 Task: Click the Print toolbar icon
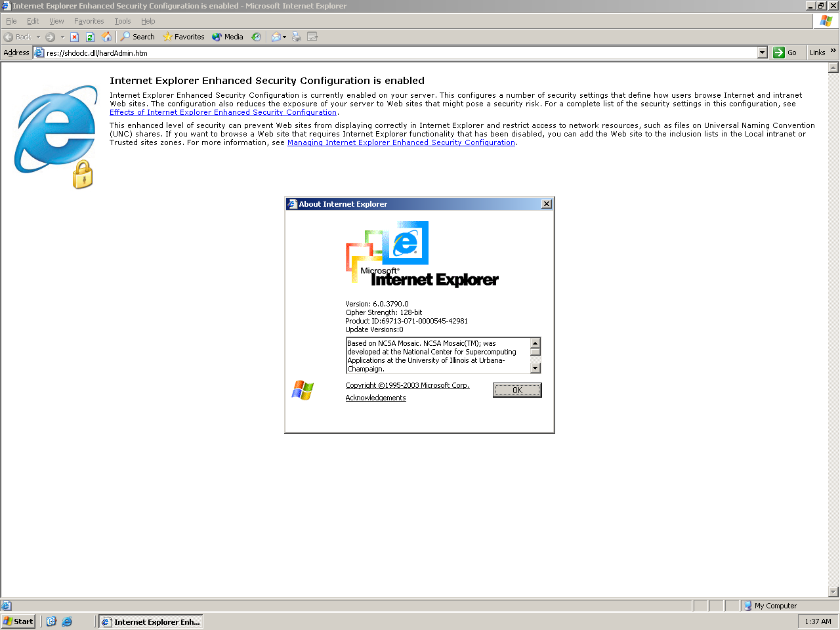coord(297,37)
